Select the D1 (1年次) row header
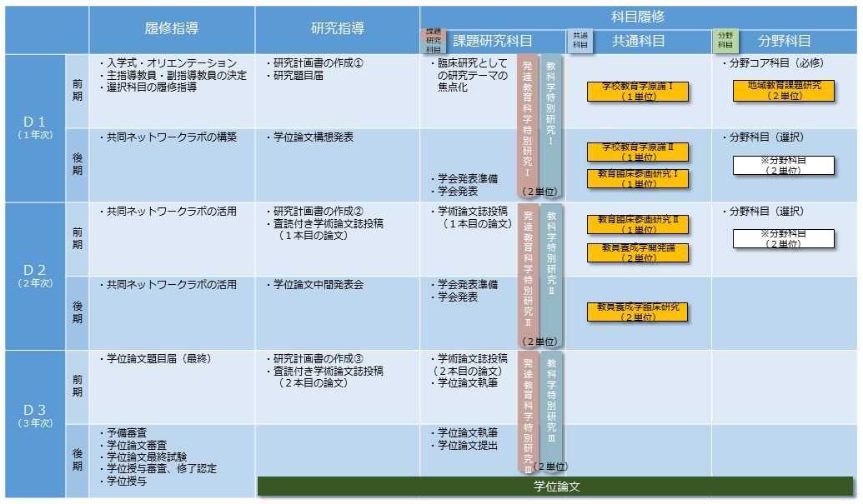This screenshot has width=863, height=504. pos(35,127)
